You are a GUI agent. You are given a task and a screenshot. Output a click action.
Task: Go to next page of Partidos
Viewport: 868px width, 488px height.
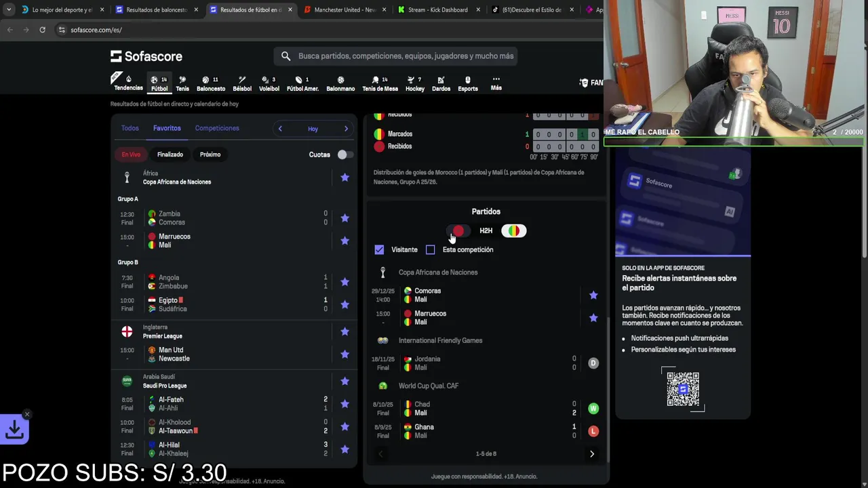click(592, 454)
